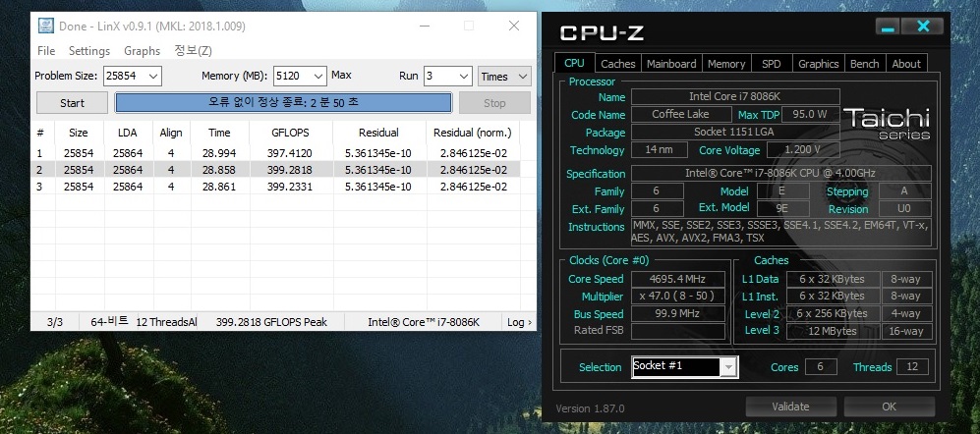Click the Code Name field Coffee Lake
The height and width of the screenshot is (434, 980).
click(680, 114)
